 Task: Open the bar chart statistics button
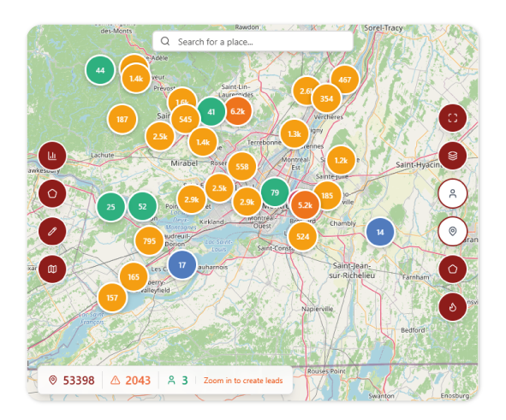tap(52, 156)
